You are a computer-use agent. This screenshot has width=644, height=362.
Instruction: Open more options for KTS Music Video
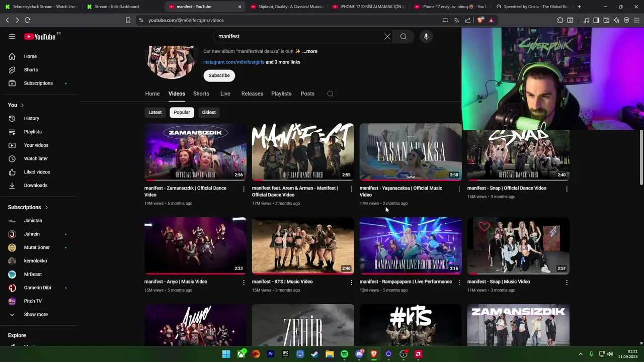pos(352,283)
